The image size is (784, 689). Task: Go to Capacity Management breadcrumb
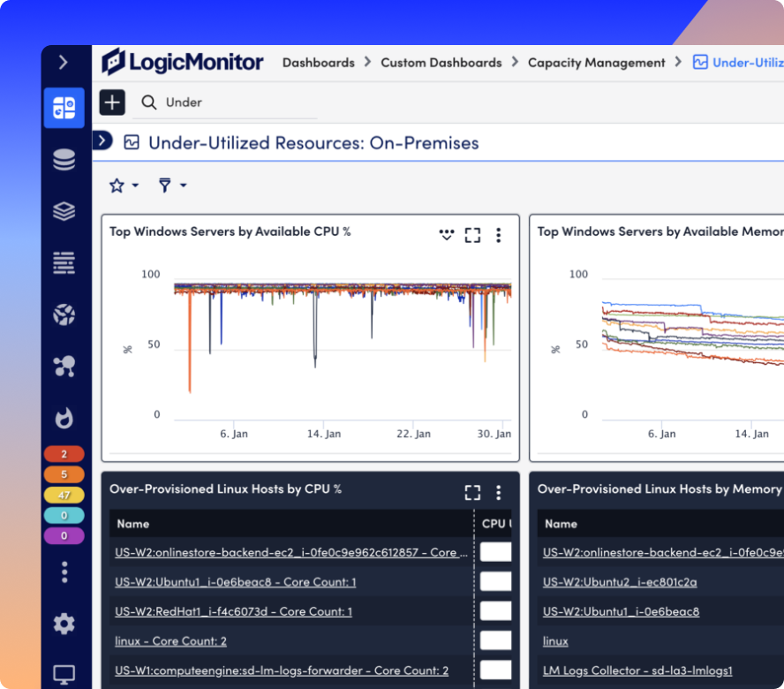(597, 63)
